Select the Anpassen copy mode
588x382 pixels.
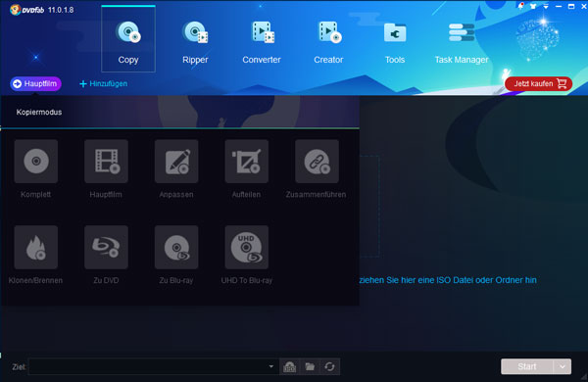[x=176, y=162]
